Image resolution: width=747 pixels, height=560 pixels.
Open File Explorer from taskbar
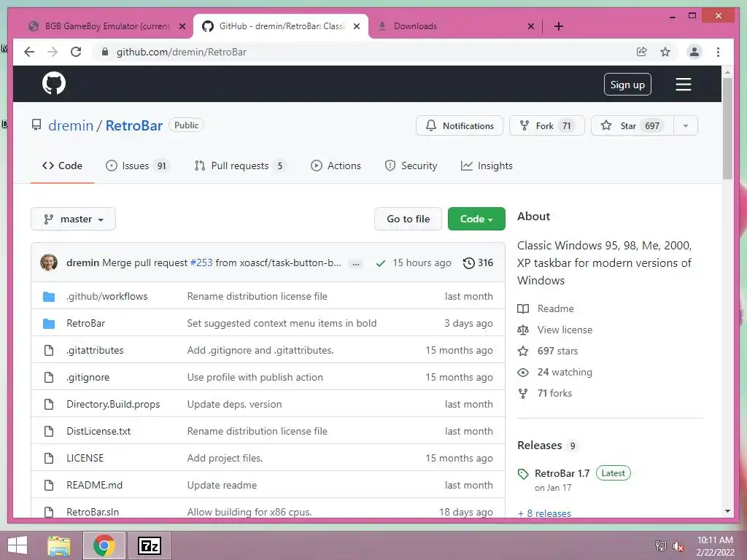[59, 545]
